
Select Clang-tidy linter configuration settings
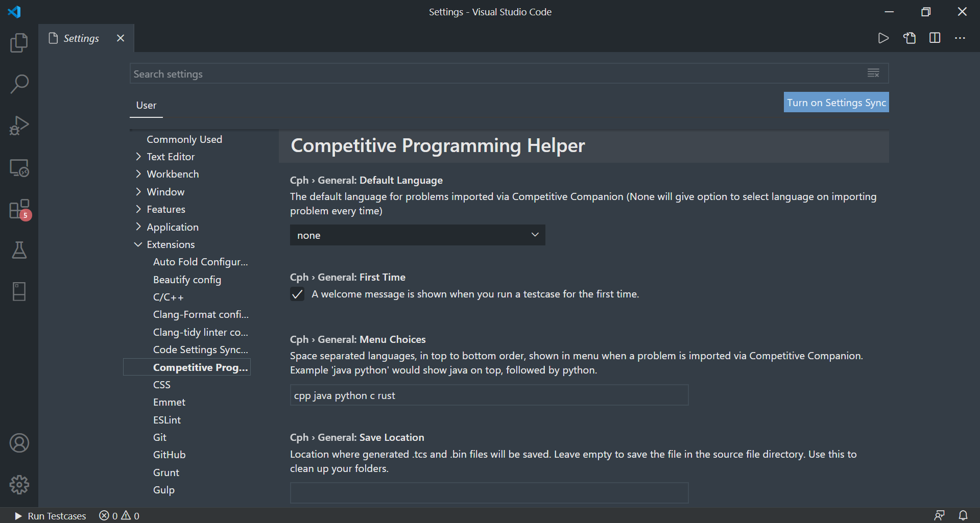pyautogui.click(x=200, y=332)
